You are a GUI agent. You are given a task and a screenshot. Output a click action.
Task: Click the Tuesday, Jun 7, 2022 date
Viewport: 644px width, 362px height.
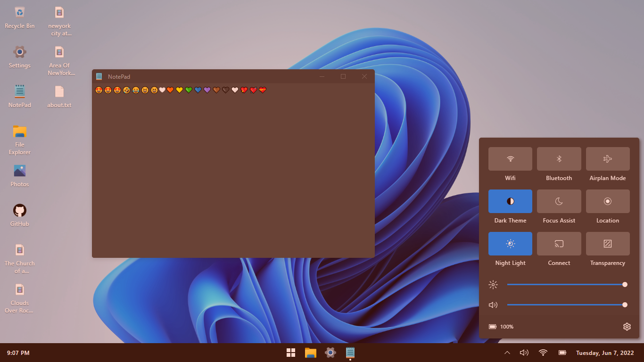(x=605, y=353)
